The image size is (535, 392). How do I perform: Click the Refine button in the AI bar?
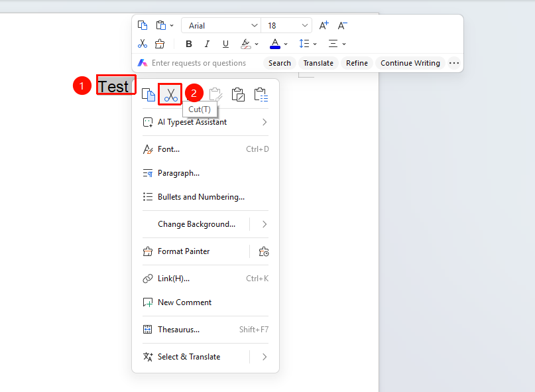(357, 63)
